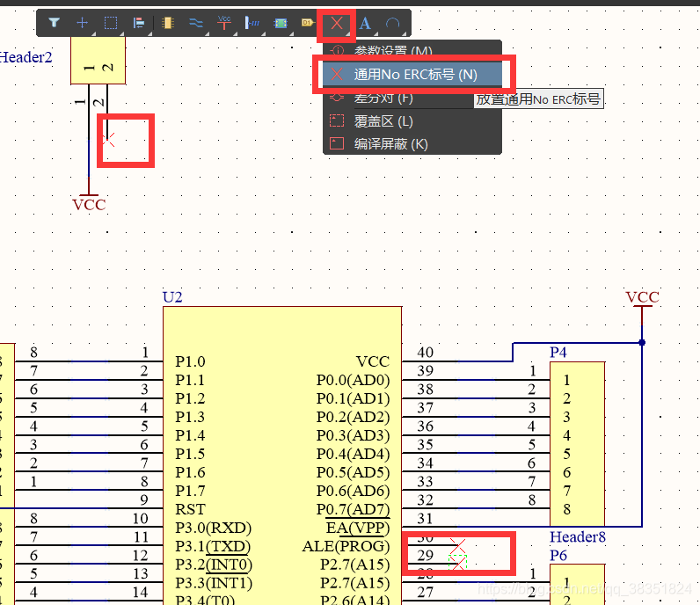The image size is (700, 605).
Task: Choose 覆盖区 (L) from the menu
Action: tap(383, 121)
